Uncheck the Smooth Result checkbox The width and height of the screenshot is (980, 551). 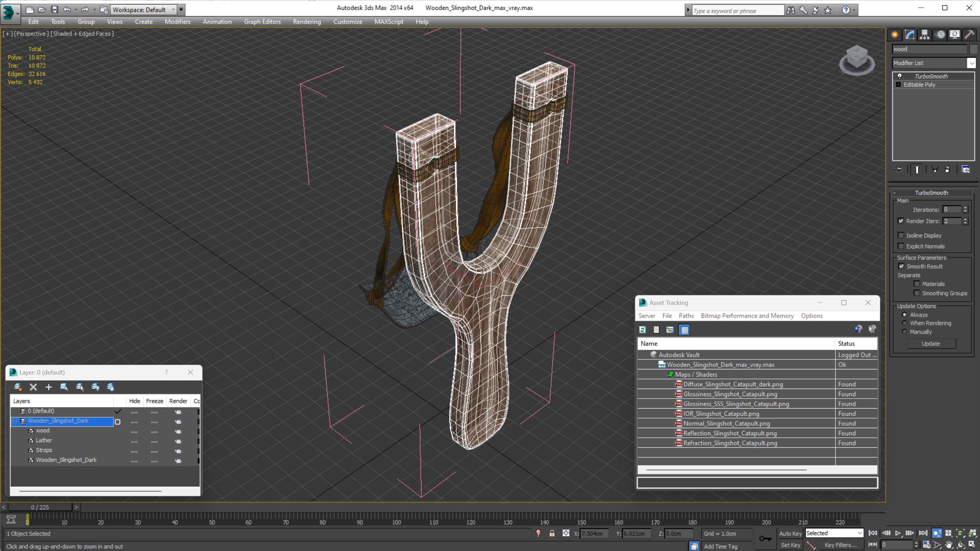[901, 266]
